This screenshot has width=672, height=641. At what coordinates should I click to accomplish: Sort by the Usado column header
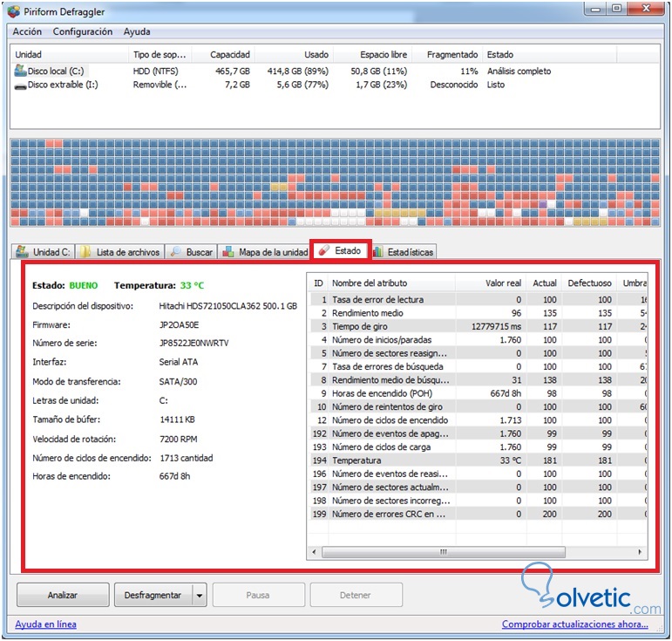[294, 54]
